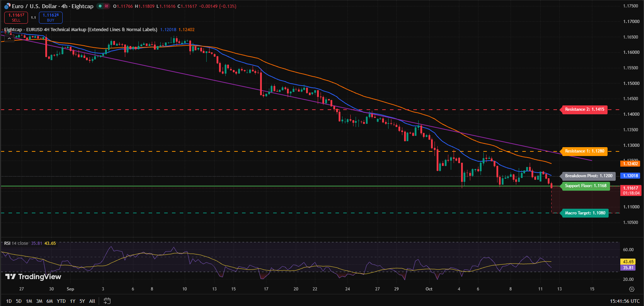Viewport: 644px width, 306px height.
Task: Click the Resistance 2: 1.1415 label
Action: (585, 110)
